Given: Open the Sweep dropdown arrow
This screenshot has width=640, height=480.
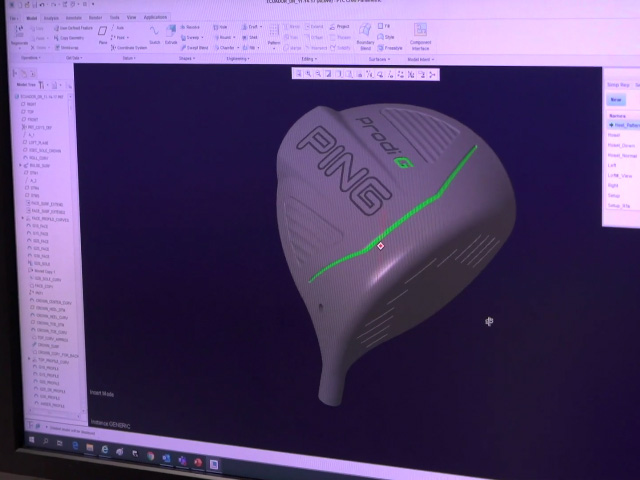Looking at the screenshot, I should pyautogui.click(x=202, y=38).
